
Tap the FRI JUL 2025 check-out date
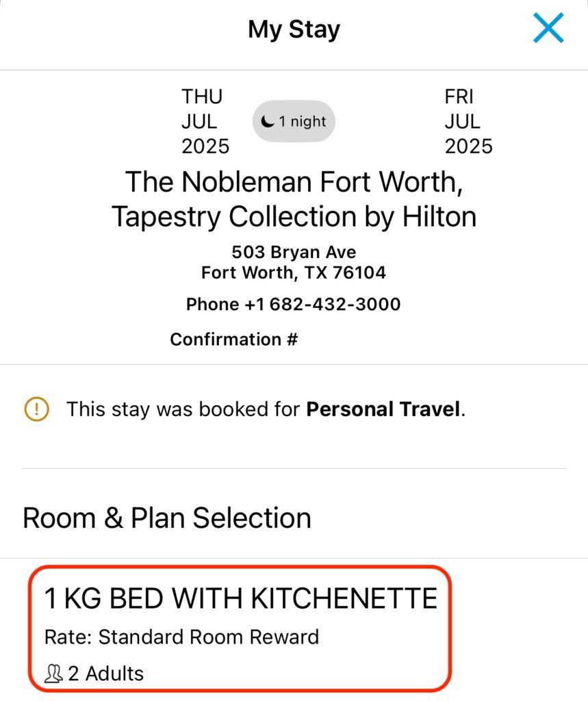click(x=468, y=121)
